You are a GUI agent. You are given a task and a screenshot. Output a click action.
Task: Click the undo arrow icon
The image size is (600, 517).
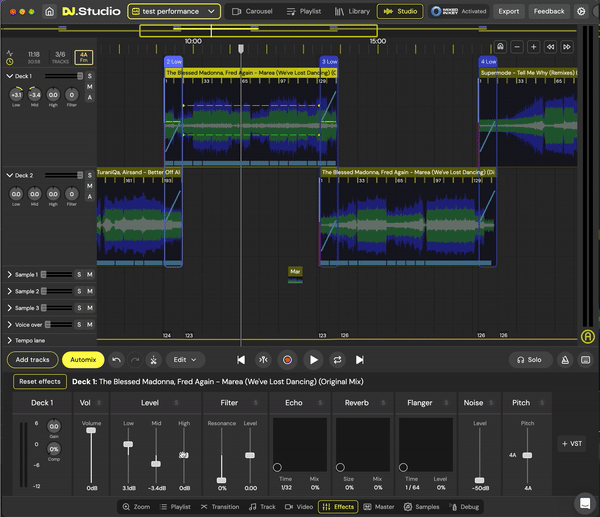(x=116, y=359)
